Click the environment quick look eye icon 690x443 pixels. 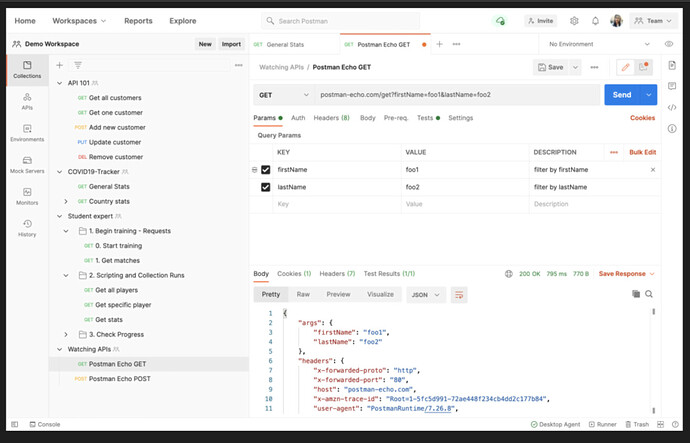pos(669,44)
